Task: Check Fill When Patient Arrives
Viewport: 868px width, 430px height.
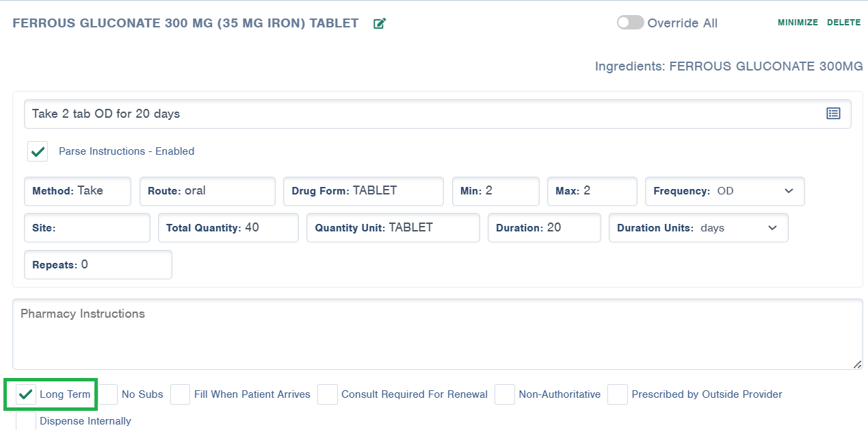Action: pos(179,394)
